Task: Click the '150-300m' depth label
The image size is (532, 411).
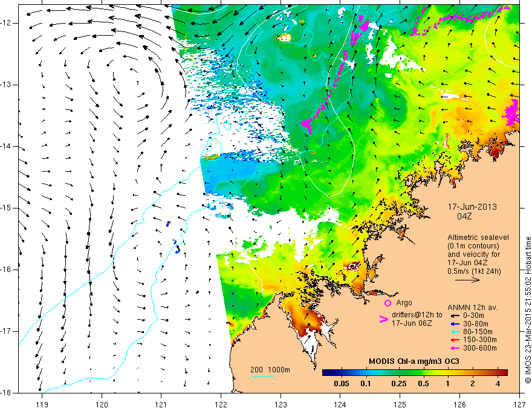Action: pos(480,340)
